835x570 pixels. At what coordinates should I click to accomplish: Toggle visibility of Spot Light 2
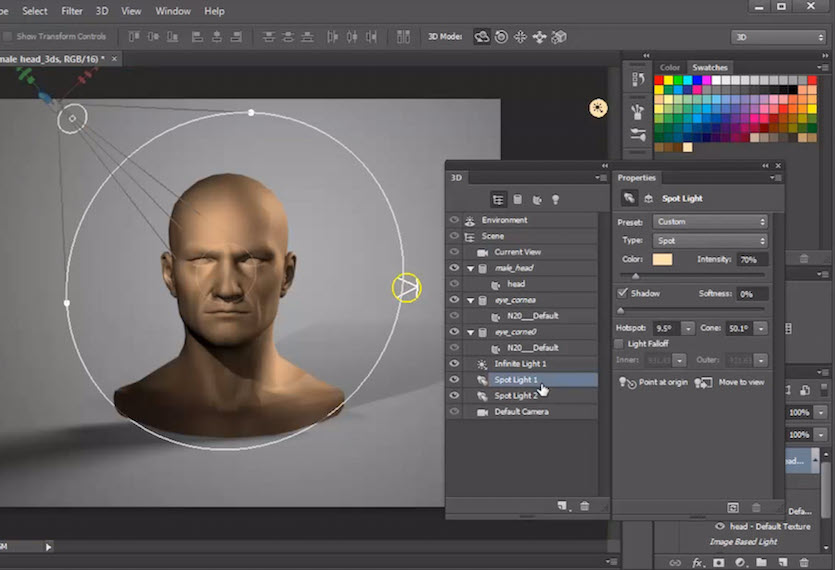(454, 395)
